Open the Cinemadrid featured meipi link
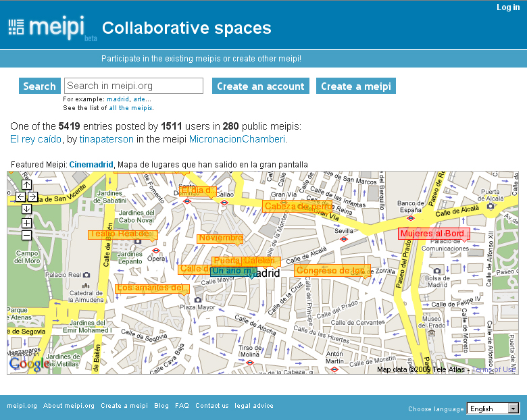Viewport: 527px width, 420px height. [91, 164]
